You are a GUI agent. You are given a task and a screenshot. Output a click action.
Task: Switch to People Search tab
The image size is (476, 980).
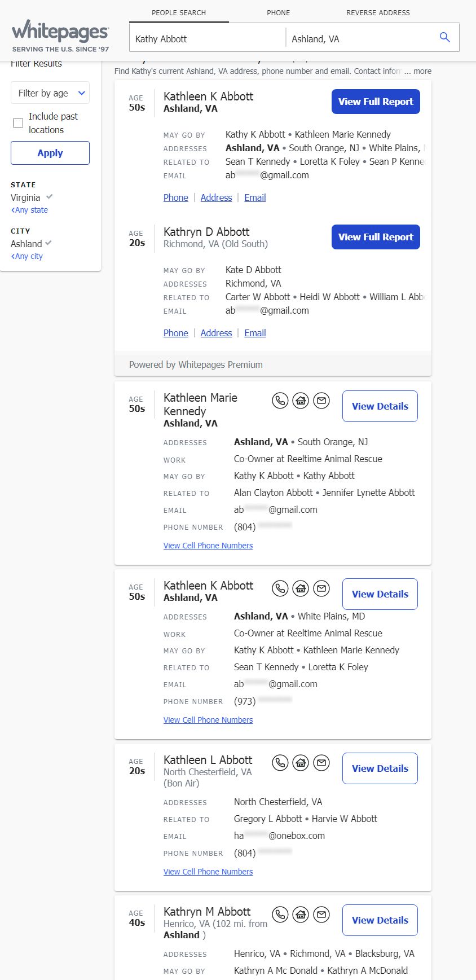[179, 12]
